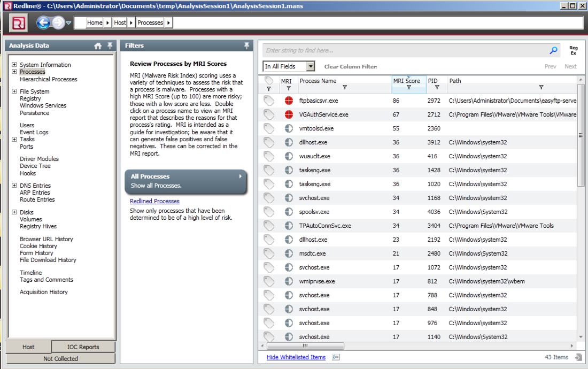Toggle the Reg Ex option
The image size is (588, 369).
(574, 50)
